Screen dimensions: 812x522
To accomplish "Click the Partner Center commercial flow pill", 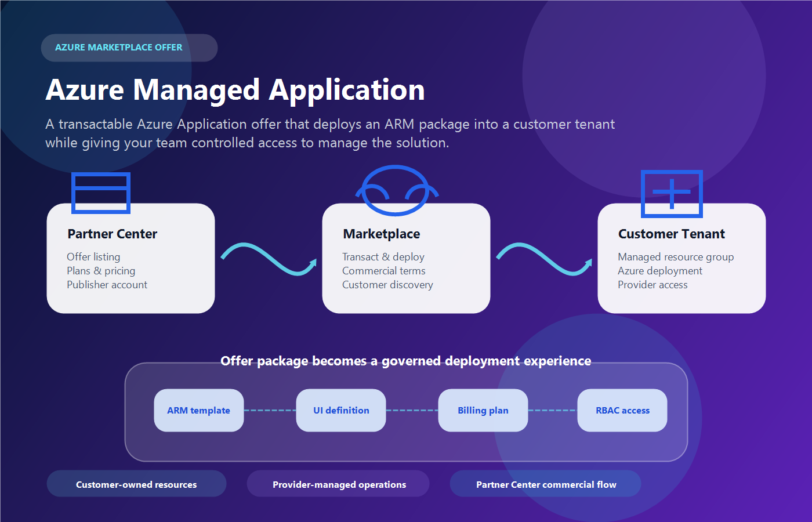I will pyautogui.click(x=545, y=484).
